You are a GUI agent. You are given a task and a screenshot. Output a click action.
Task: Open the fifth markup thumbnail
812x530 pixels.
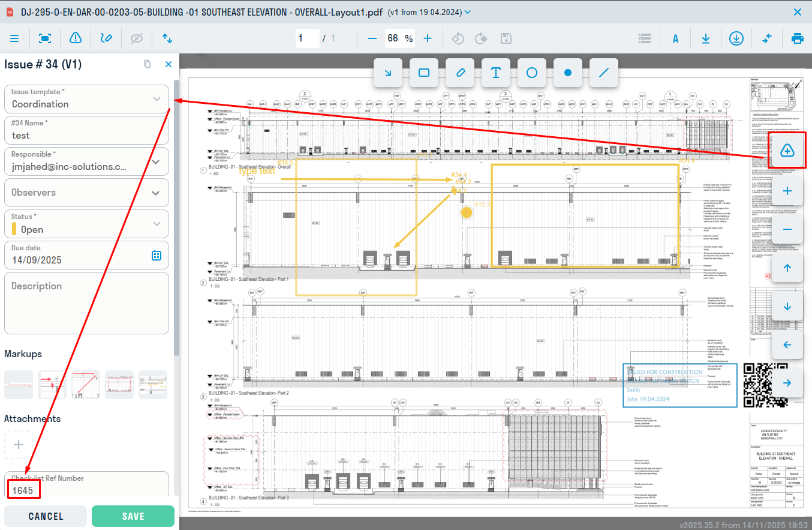coord(153,385)
